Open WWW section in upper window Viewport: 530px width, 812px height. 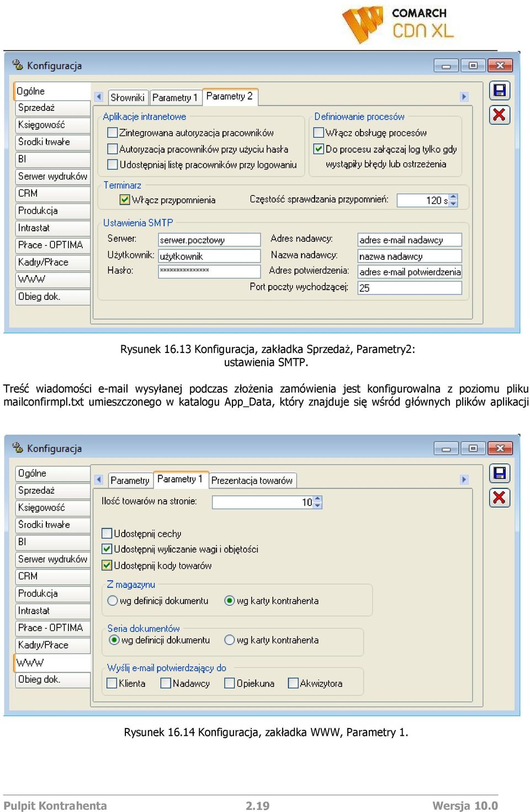click(x=53, y=279)
